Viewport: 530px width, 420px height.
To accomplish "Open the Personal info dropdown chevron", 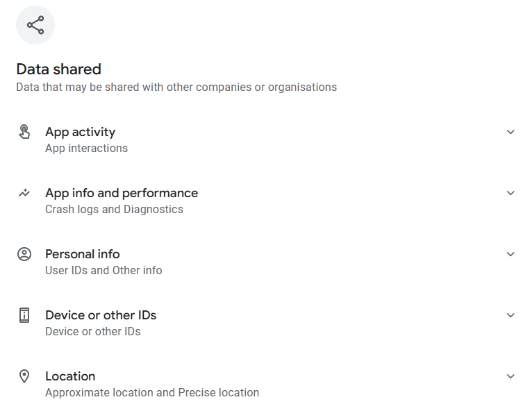I will tap(511, 254).
